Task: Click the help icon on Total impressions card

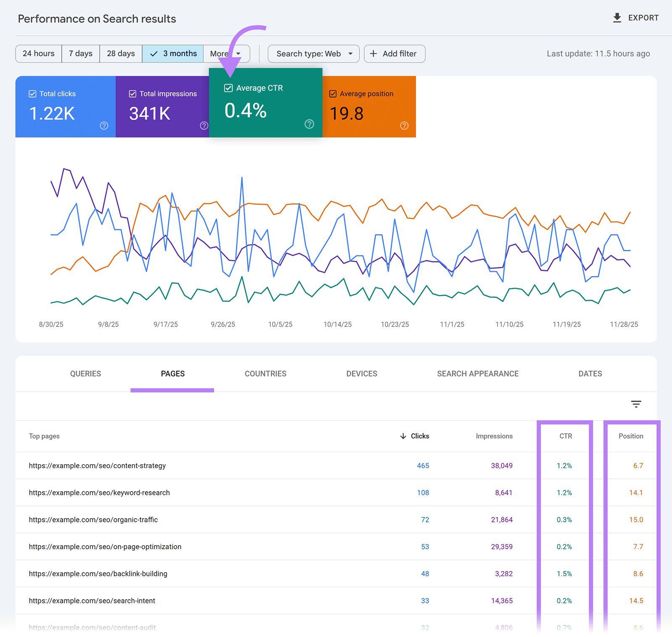Action: coord(204,125)
